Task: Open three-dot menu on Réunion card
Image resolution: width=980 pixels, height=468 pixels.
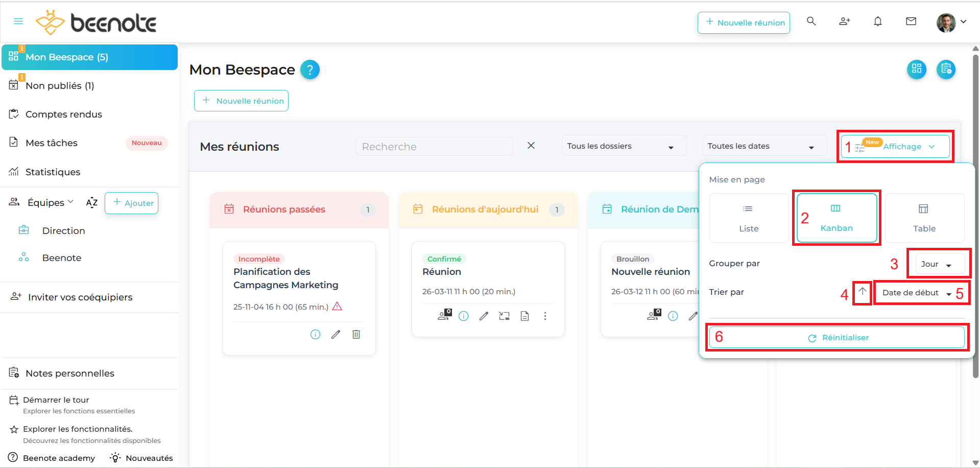Action: tap(545, 316)
